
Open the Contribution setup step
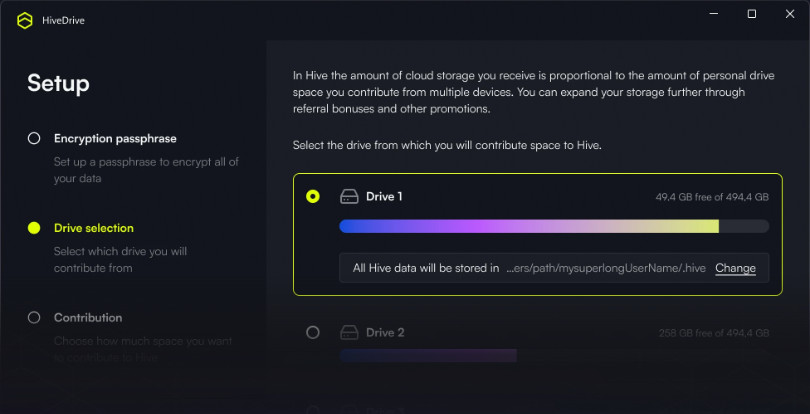(x=88, y=317)
